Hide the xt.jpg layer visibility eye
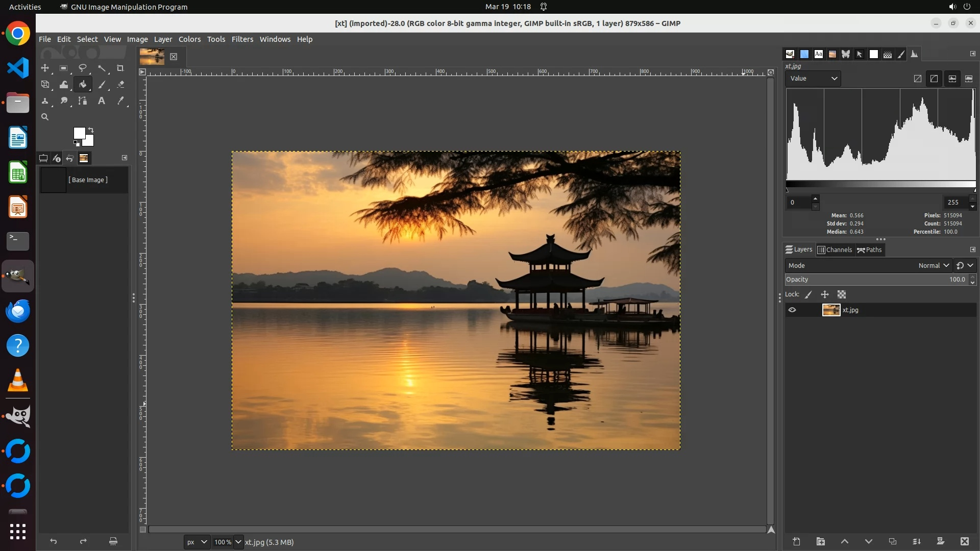Viewport: 980px width, 551px height. pos(792,310)
